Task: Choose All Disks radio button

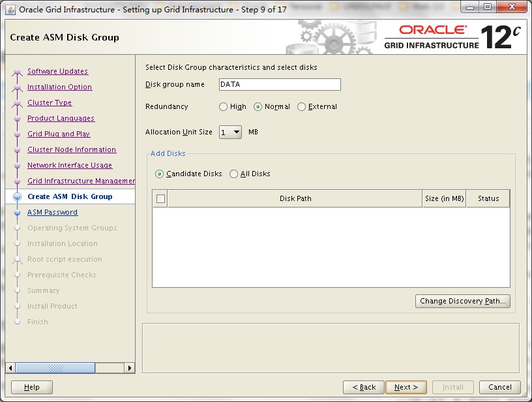Action: [x=233, y=174]
